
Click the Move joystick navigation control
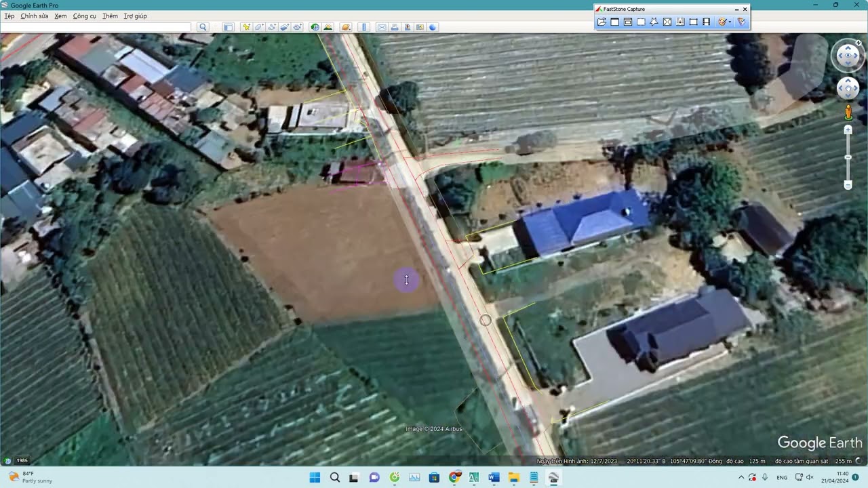click(848, 88)
